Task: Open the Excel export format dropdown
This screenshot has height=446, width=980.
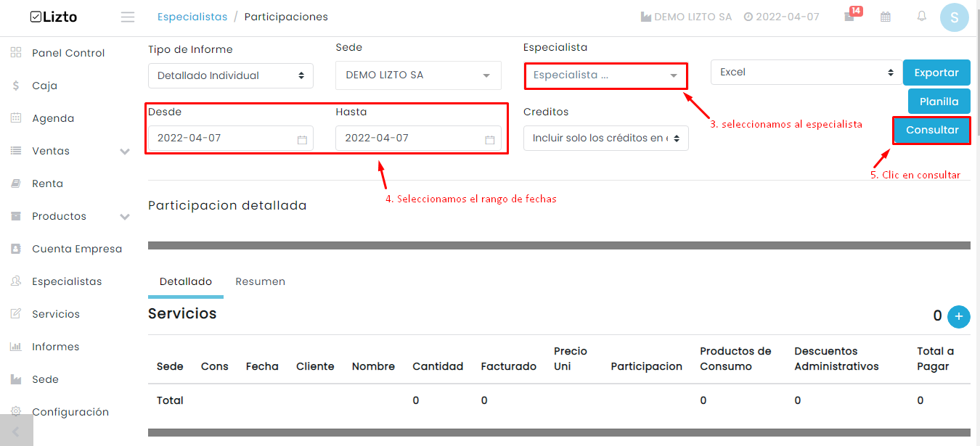Action: click(807, 73)
